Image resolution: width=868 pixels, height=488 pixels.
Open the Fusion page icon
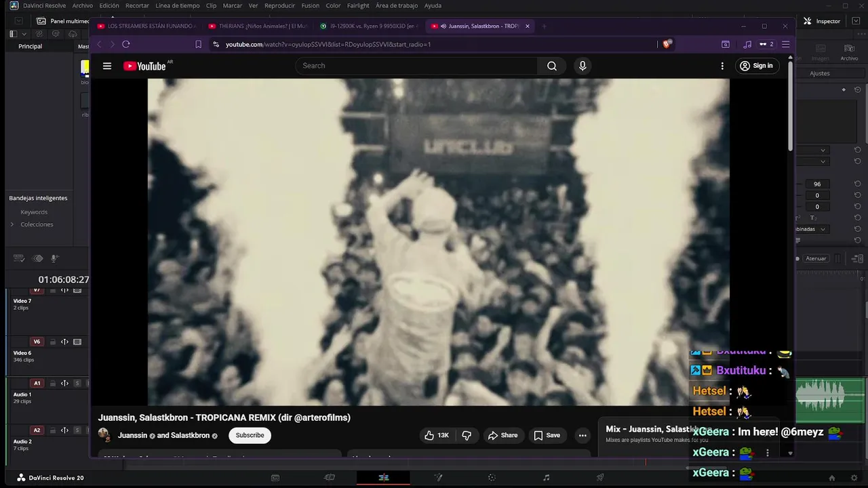438,478
